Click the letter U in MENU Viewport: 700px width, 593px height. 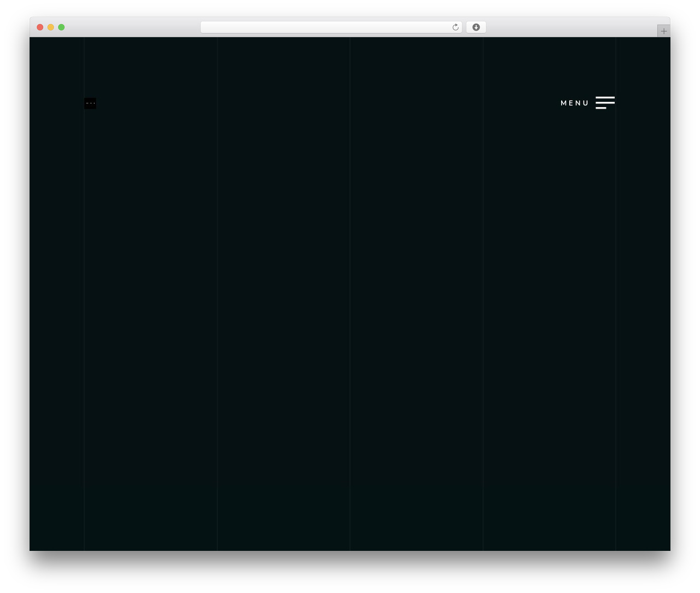pyautogui.click(x=586, y=103)
